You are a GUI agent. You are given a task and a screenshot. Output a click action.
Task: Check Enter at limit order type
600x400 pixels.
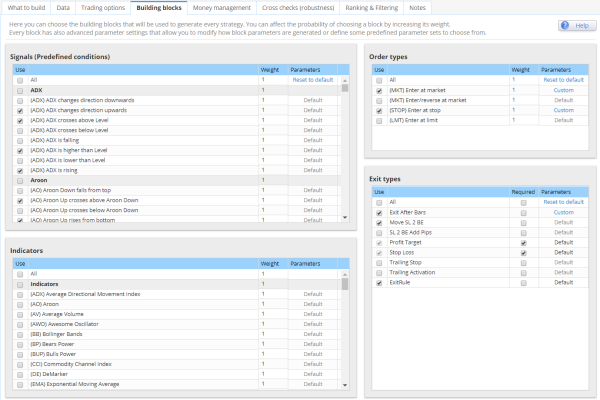tap(379, 121)
